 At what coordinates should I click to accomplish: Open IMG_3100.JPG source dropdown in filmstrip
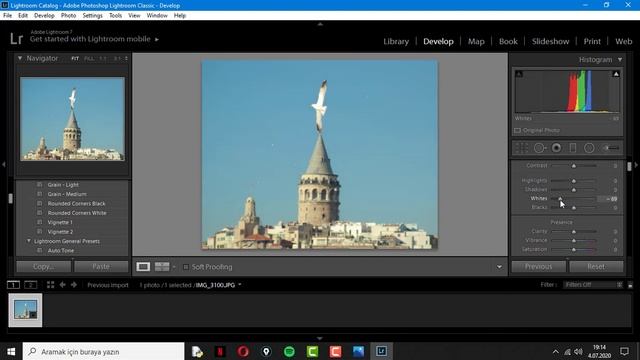coord(240,285)
